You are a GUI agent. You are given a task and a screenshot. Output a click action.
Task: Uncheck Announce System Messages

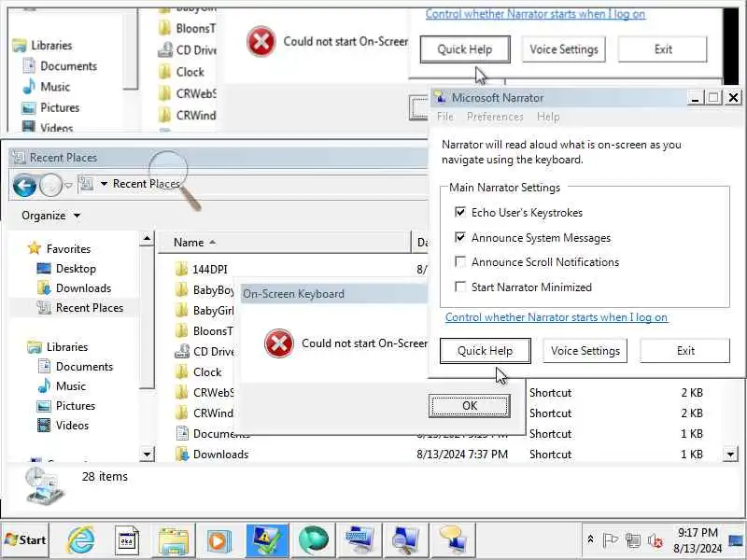[459, 237]
